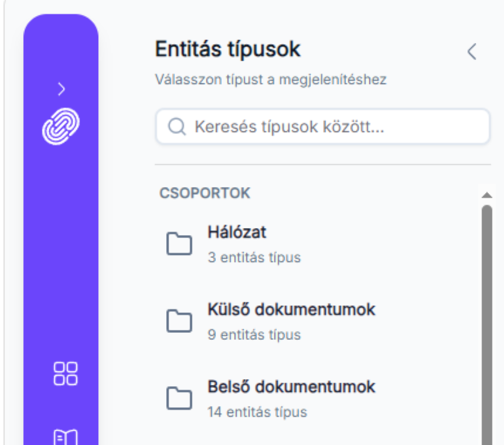Click the paperclip link logo in the sidebar
This screenshot has height=445, width=504.
point(61,126)
